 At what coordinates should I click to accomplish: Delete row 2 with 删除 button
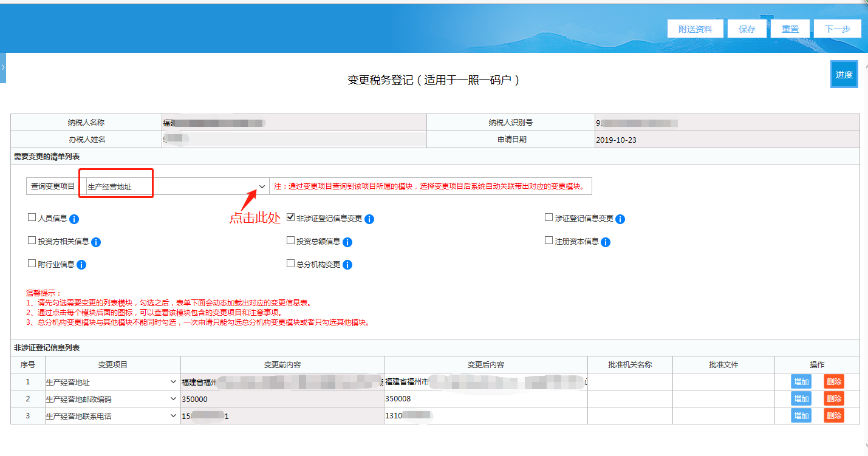(x=833, y=399)
